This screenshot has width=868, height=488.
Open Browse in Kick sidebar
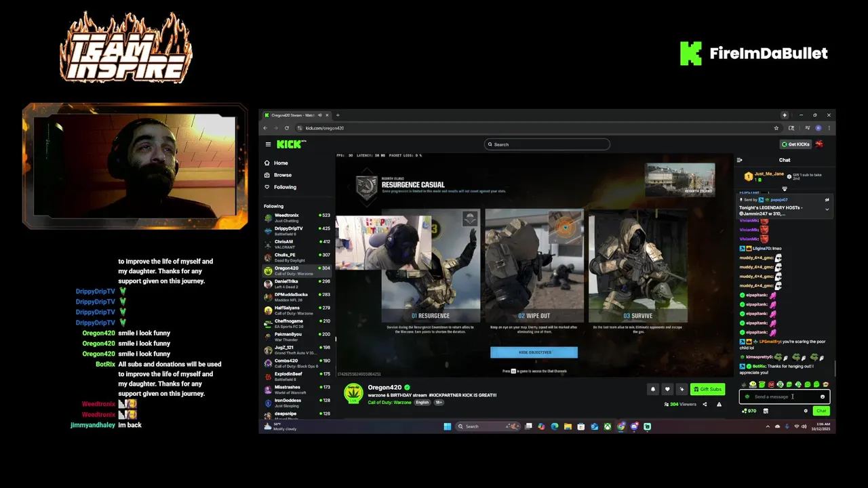click(283, 175)
